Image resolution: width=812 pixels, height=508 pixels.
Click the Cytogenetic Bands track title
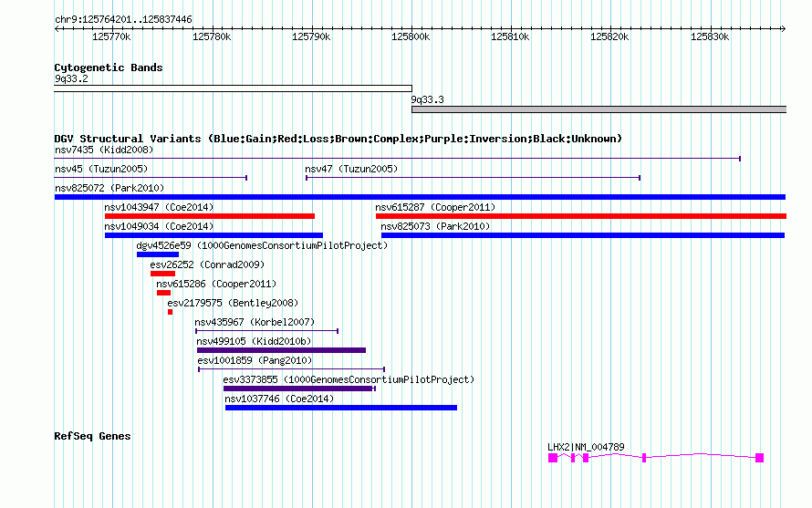(109, 67)
